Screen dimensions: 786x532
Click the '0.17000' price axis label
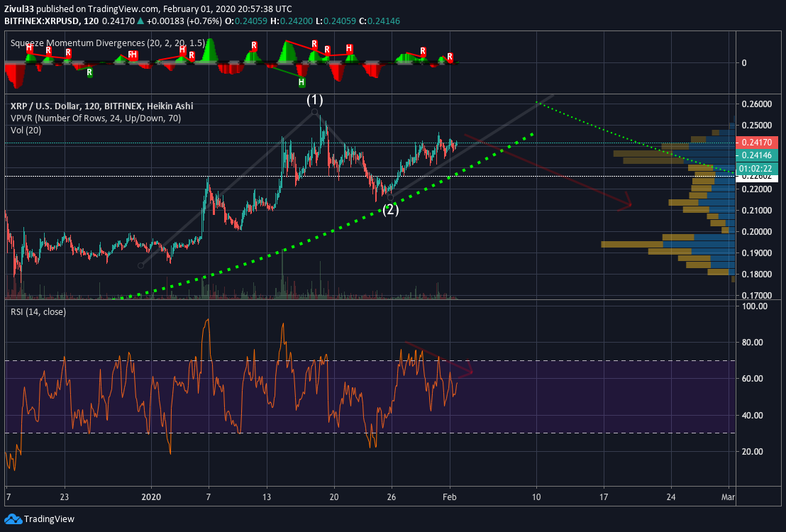coord(756,295)
